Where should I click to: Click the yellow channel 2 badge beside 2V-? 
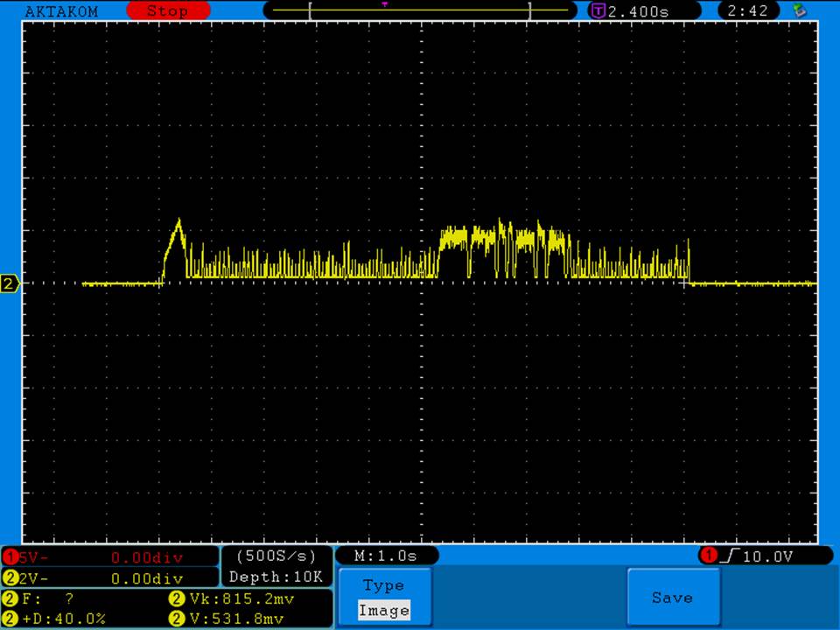pyautogui.click(x=10, y=578)
